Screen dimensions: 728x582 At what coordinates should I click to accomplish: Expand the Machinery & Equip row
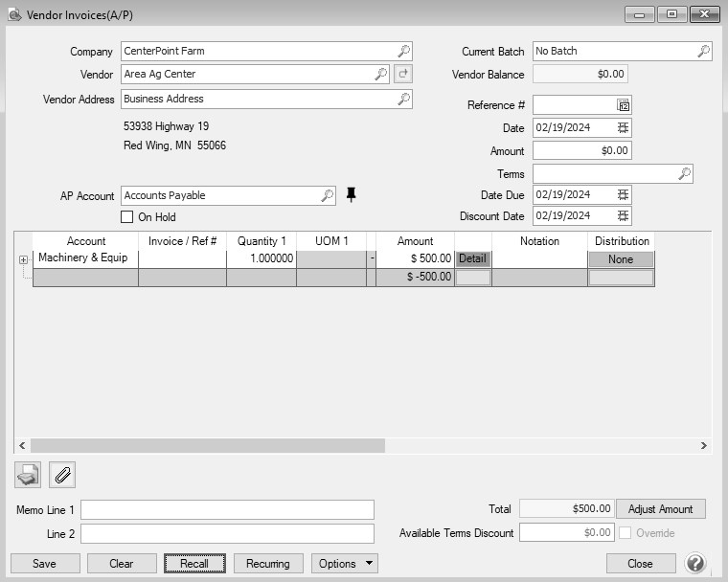click(x=23, y=259)
